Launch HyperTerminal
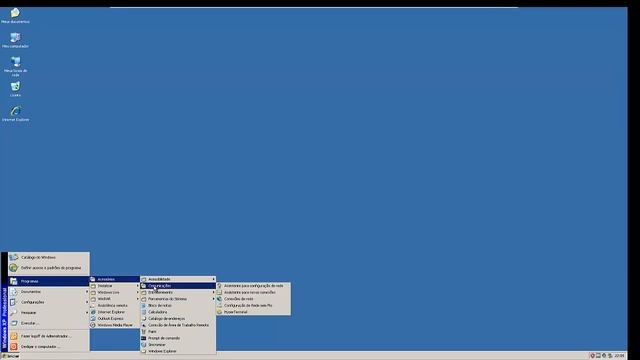 pos(253,312)
